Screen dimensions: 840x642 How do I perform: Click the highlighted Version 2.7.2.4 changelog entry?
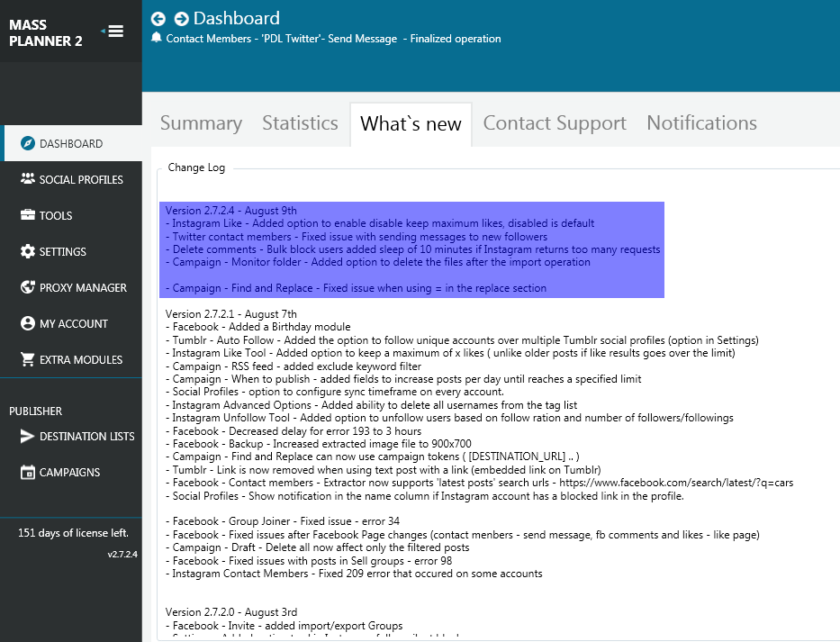[411, 249]
